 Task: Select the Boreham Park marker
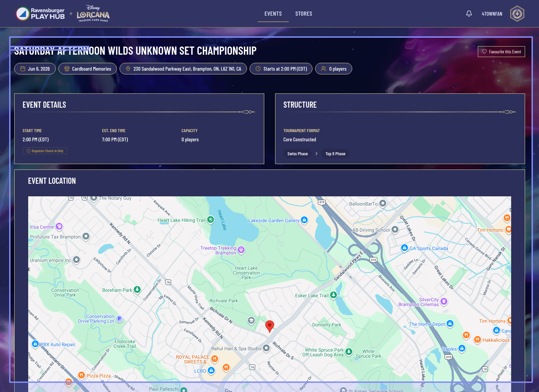pyautogui.click(x=137, y=290)
